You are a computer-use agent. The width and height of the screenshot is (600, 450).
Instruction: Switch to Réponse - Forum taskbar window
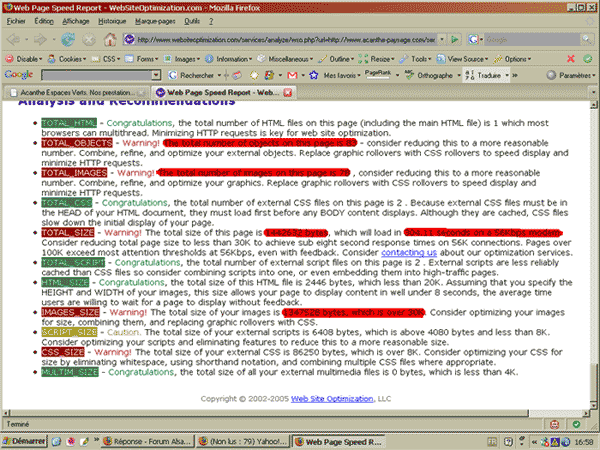point(147,442)
